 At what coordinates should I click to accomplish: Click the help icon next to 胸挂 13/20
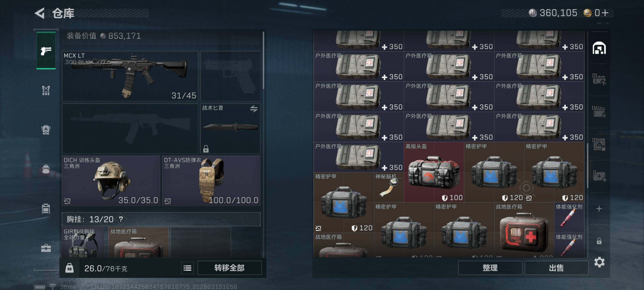(x=121, y=219)
